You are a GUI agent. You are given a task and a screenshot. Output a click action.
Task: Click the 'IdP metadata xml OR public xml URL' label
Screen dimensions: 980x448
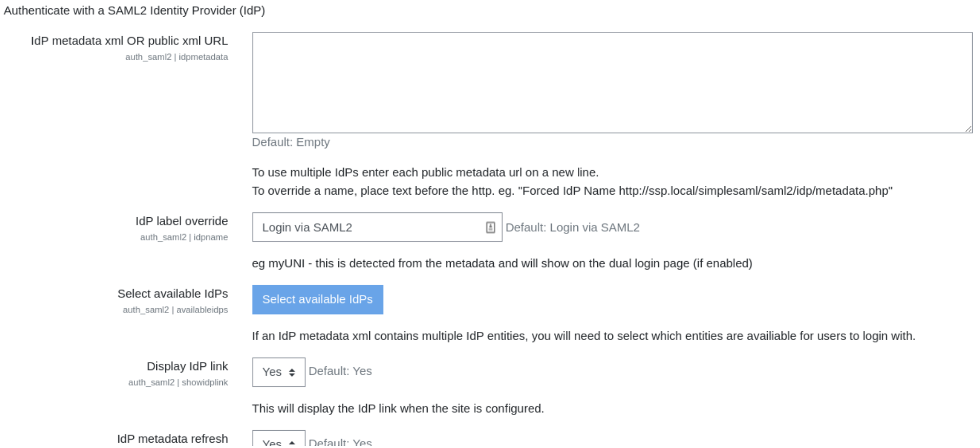click(x=129, y=41)
